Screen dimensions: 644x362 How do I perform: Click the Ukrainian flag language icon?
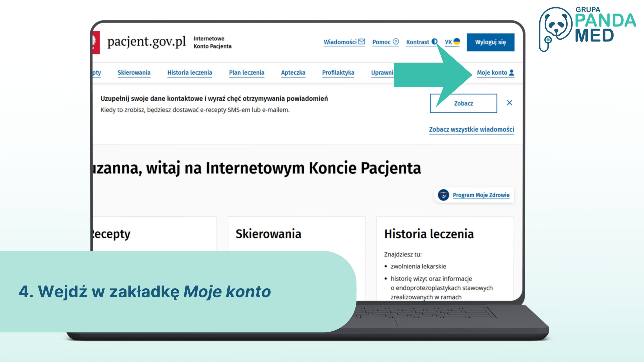pyautogui.click(x=457, y=41)
